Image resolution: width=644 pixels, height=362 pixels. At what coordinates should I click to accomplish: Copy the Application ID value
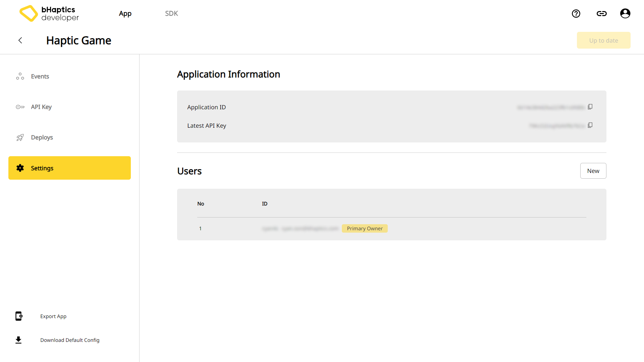coord(590,107)
